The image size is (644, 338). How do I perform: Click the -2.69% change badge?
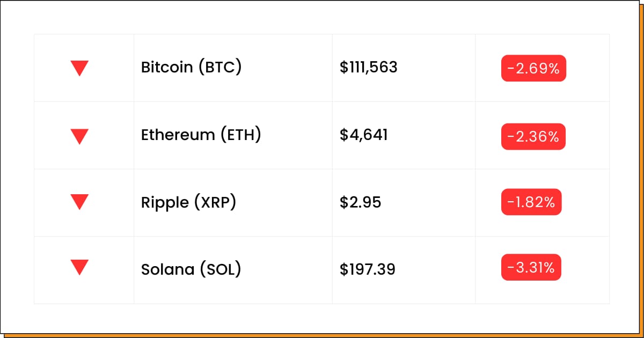[533, 68]
